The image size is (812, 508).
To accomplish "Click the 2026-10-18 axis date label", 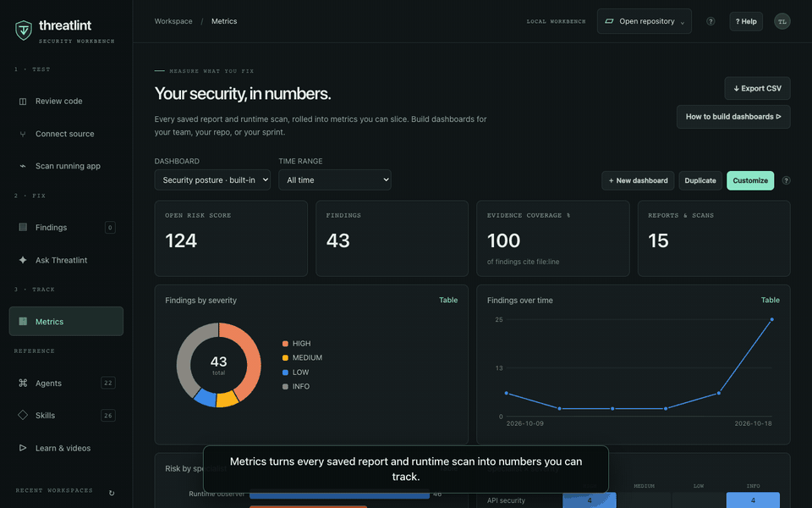I will pos(753,423).
